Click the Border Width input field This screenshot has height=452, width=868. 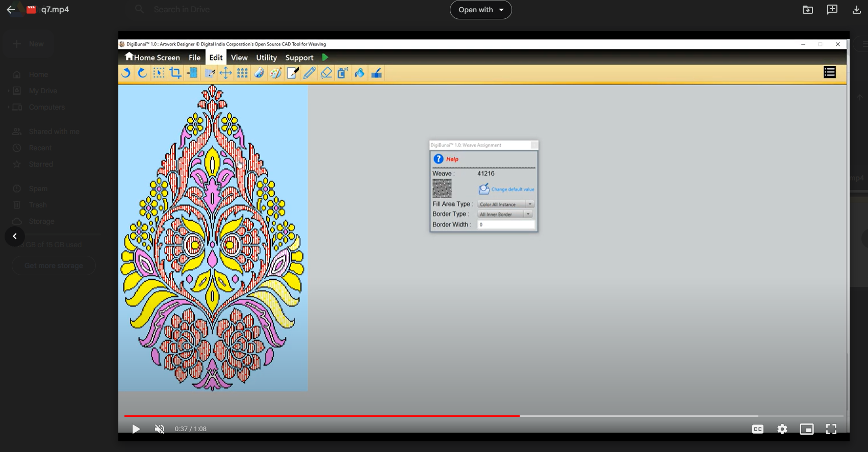pos(506,225)
